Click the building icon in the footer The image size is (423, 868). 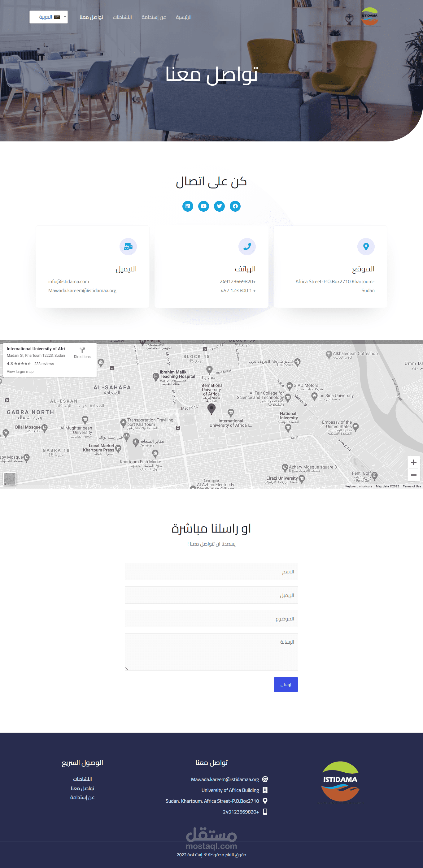coord(265,790)
